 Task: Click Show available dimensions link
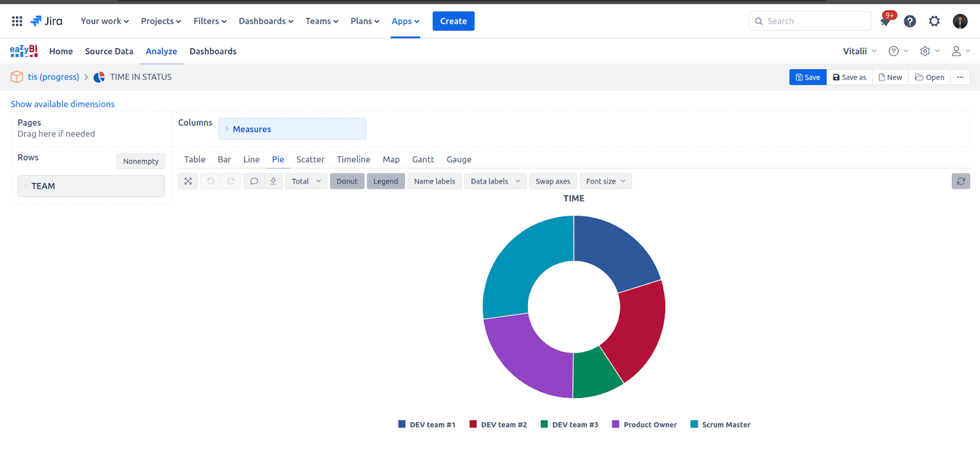pyautogui.click(x=62, y=104)
